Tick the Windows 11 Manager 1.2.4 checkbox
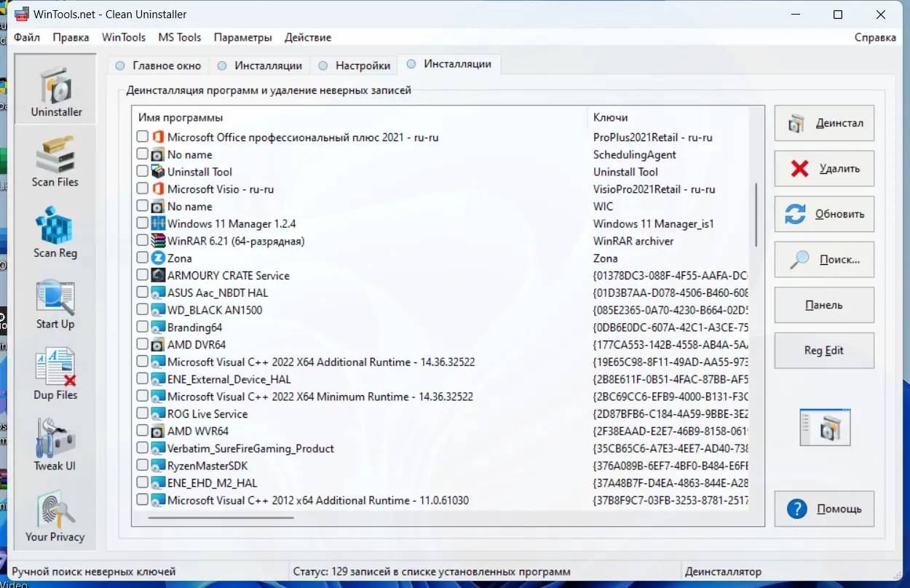This screenshot has width=910, height=588. 143,223
